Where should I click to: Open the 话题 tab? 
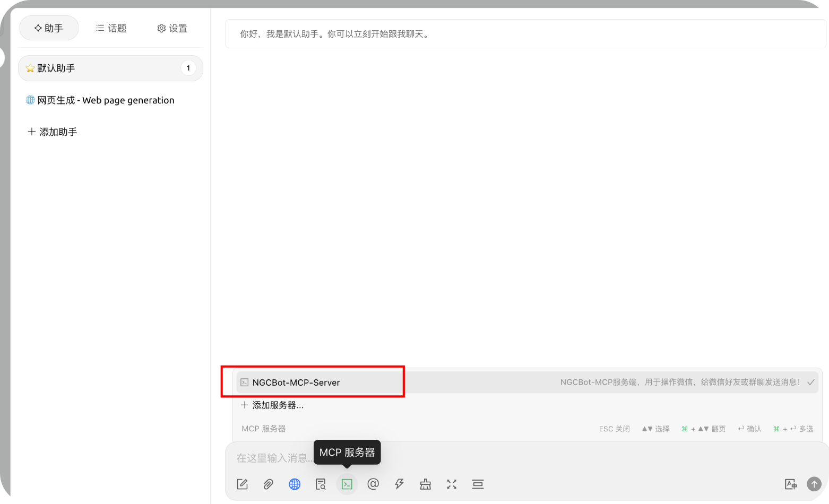tap(111, 28)
